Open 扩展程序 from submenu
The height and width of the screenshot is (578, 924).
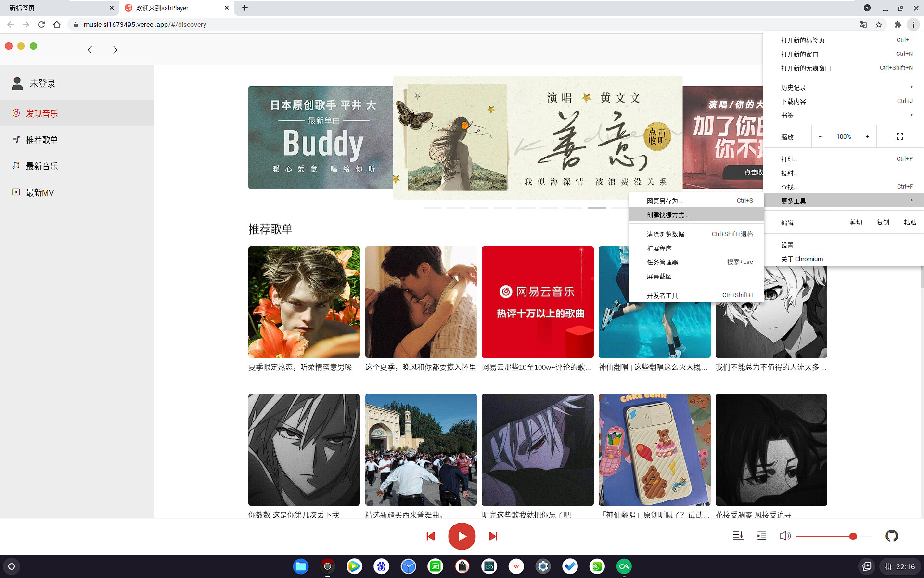tap(696, 248)
